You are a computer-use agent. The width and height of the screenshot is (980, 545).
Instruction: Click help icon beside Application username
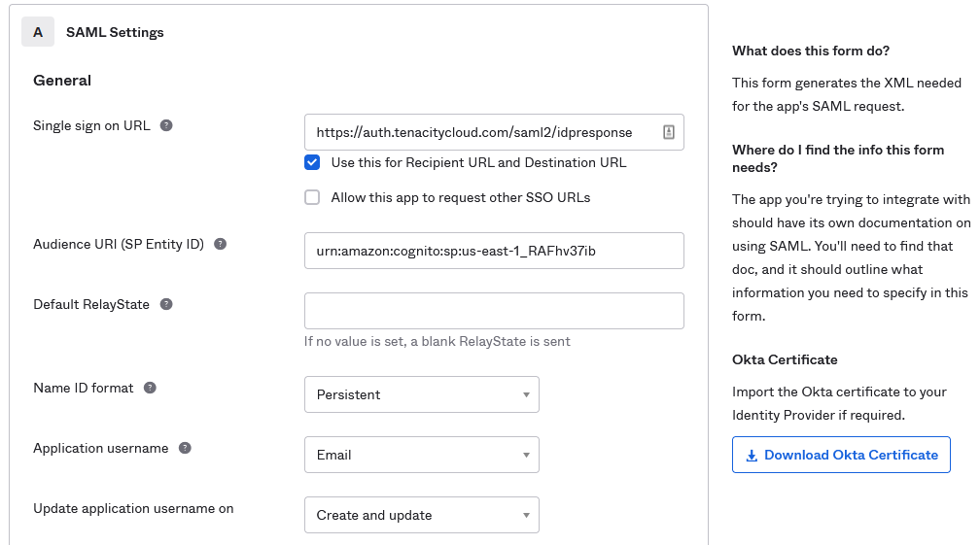click(185, 448)
